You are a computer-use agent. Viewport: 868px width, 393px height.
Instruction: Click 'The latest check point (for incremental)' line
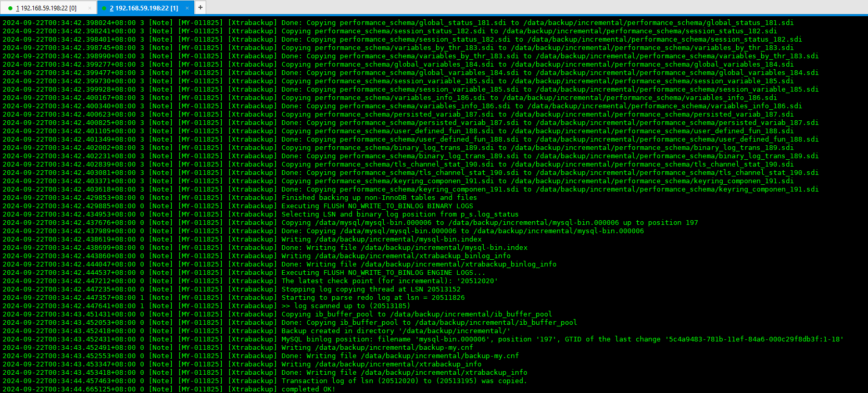pyautogui.click(x=389, y=281)
